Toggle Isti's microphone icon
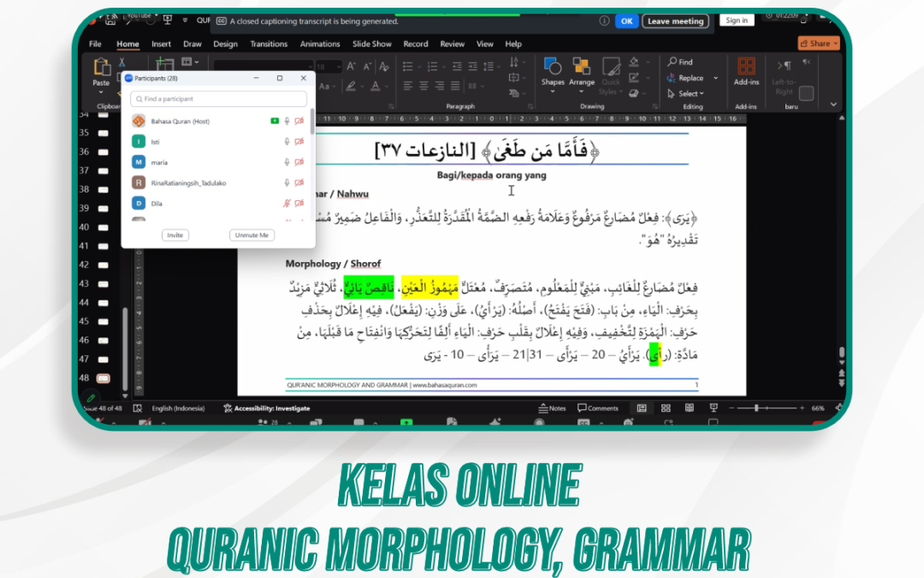The image size is (924, 578). (287, 141)
